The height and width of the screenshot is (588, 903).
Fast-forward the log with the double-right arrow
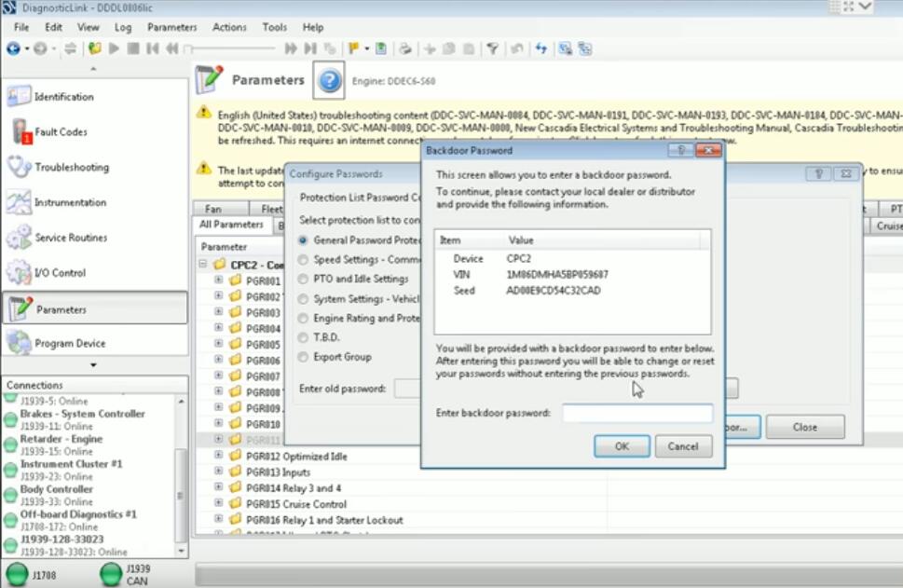pos(291,49)
